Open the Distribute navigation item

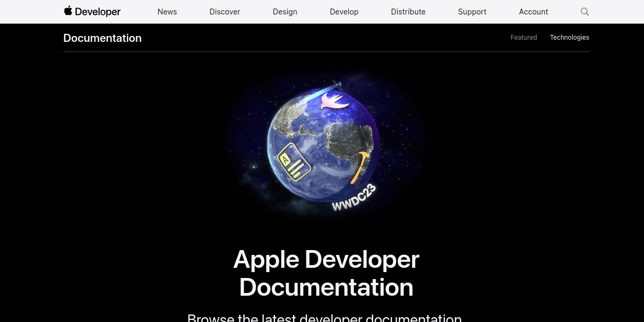408,12
